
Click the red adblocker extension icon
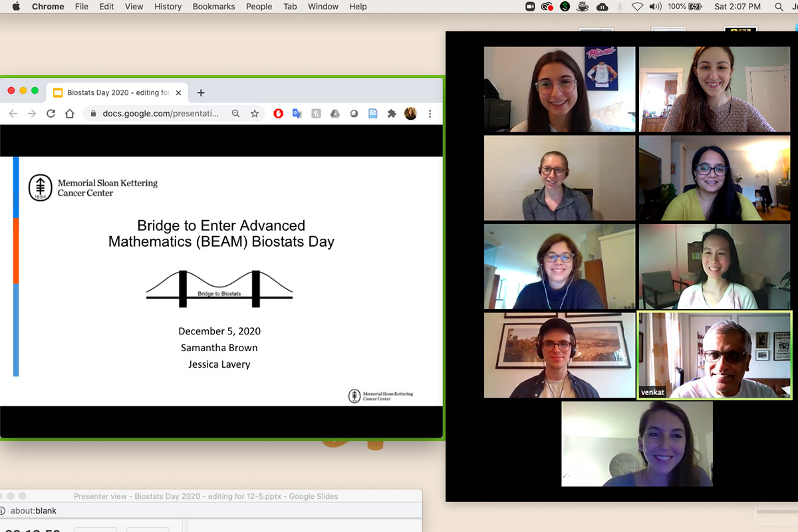pos(279,114)
